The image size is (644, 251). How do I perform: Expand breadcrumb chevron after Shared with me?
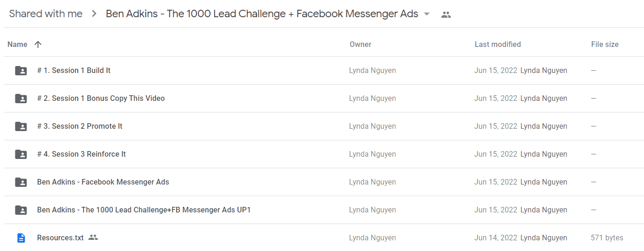94,14
